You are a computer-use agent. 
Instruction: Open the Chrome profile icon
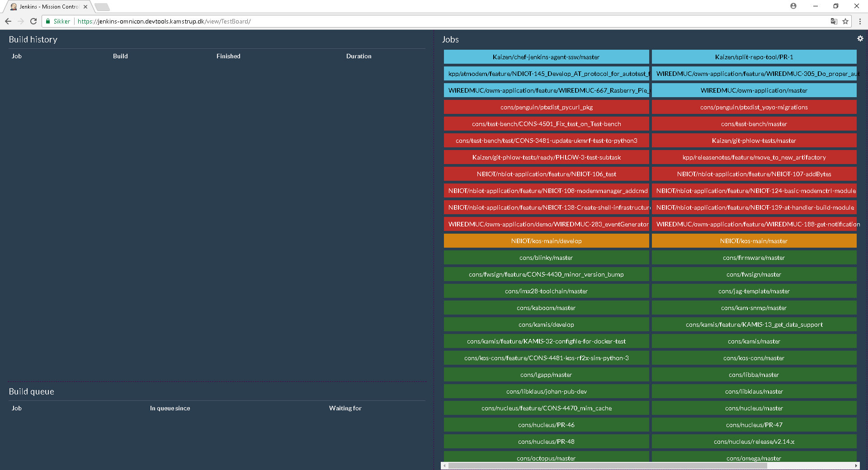click(x=793, y=6)
